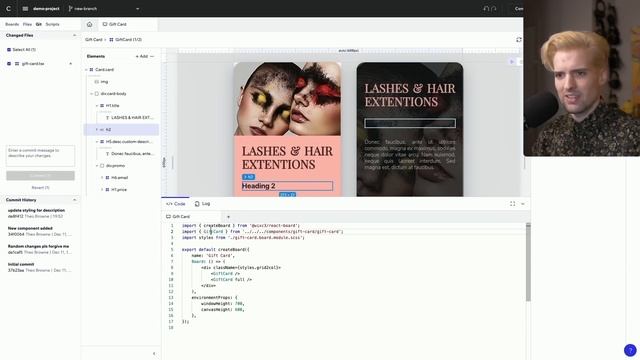Switch to the Boards tab
640x360 pixels.
coord(12,24)
